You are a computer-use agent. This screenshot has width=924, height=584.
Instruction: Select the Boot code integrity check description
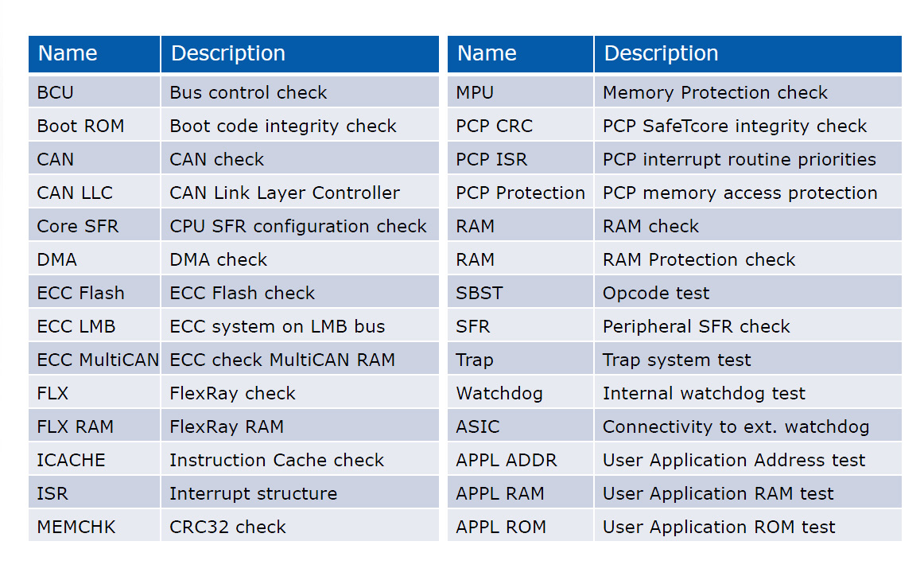point(282,126)
